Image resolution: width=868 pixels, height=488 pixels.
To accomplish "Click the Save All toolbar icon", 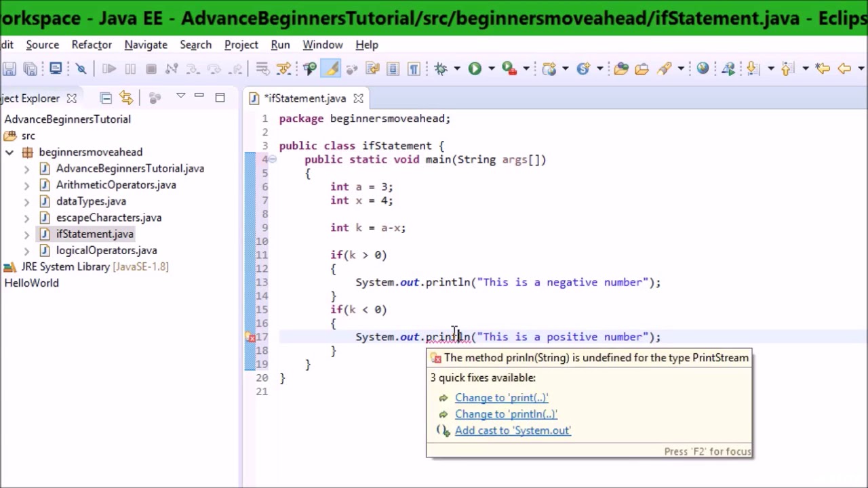I will 30,68.
